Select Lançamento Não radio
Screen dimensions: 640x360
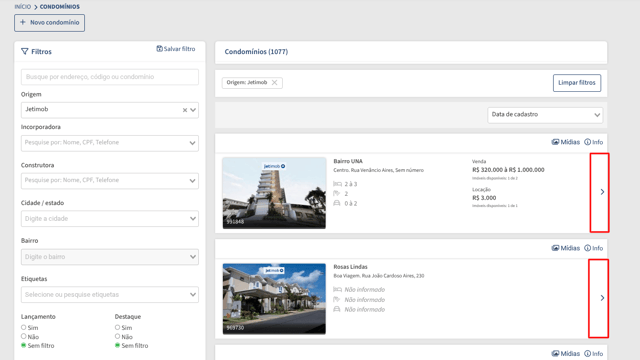coord(24,336)
